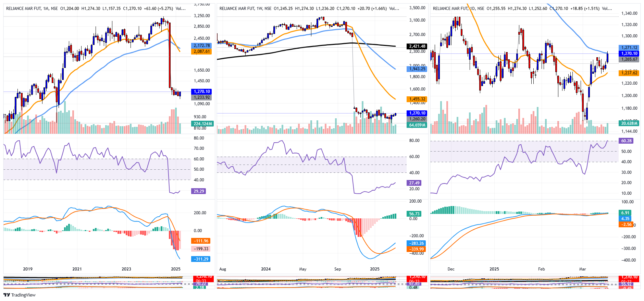
Task: Click the Feb time-axis label on daily chart
Action: click(542, 269)
